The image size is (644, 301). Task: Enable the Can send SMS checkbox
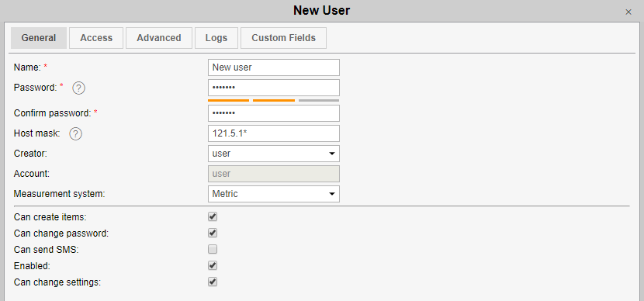tap(213, 249)
